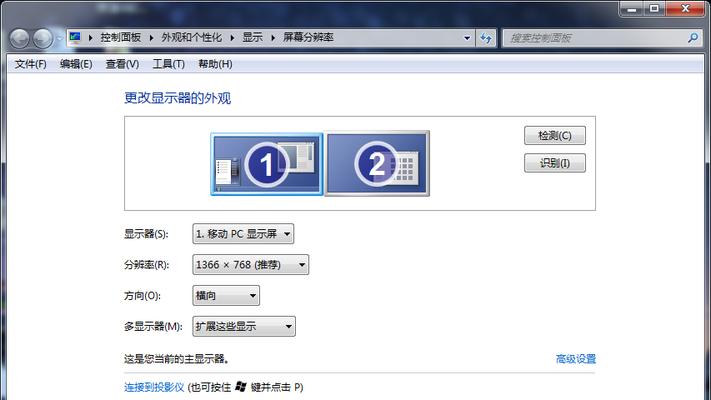Open the 显示器(S) dropdown
The width and height of the screenshot is (711, 400).
tap(243, 234)
